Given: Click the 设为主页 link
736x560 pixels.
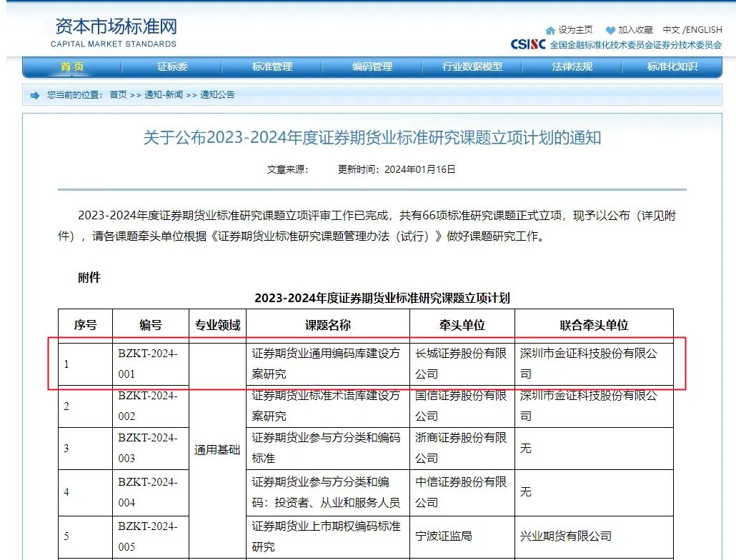Looking at the screenshot, I should [x=575, y=30].
